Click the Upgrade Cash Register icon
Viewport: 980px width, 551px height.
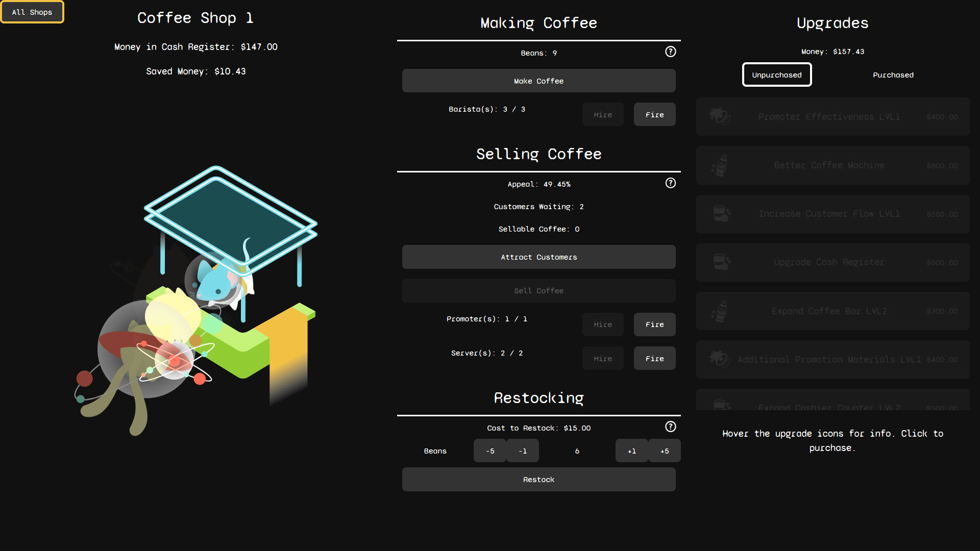[721, 262]
